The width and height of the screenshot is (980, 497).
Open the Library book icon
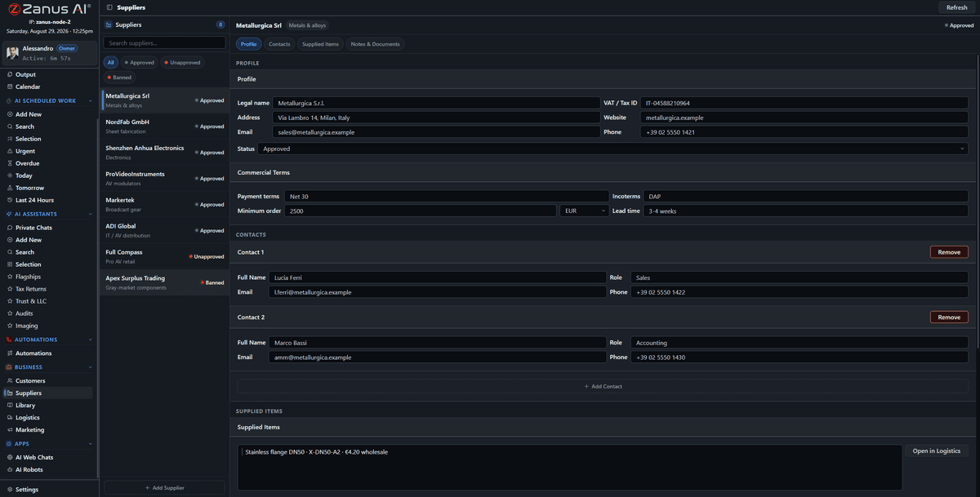click(x=10, y=406)
